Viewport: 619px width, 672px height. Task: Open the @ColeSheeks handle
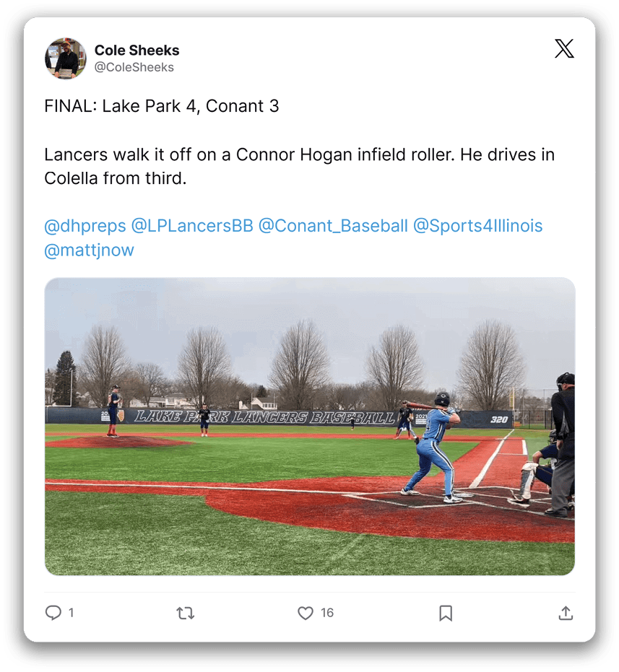[134, 67]
